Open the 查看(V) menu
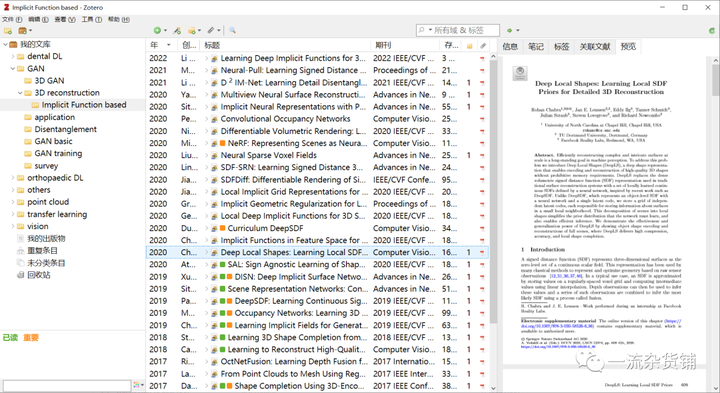 click(65, 19)
